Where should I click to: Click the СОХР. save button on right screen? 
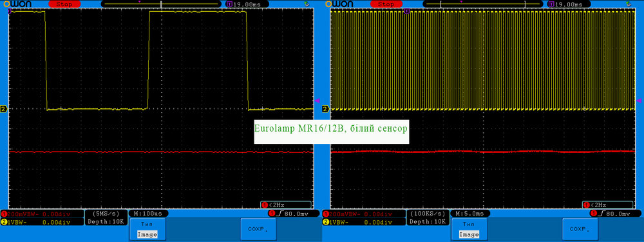pyautogui.click(x=580, y=229)
